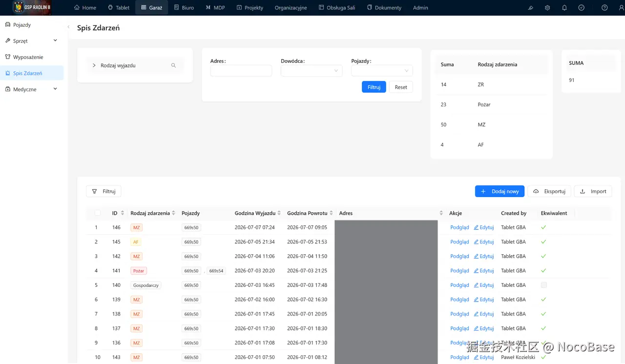Toggle Ekwiwalent checkmark for row ID 138
625x364 pixels.
[544, 314]
